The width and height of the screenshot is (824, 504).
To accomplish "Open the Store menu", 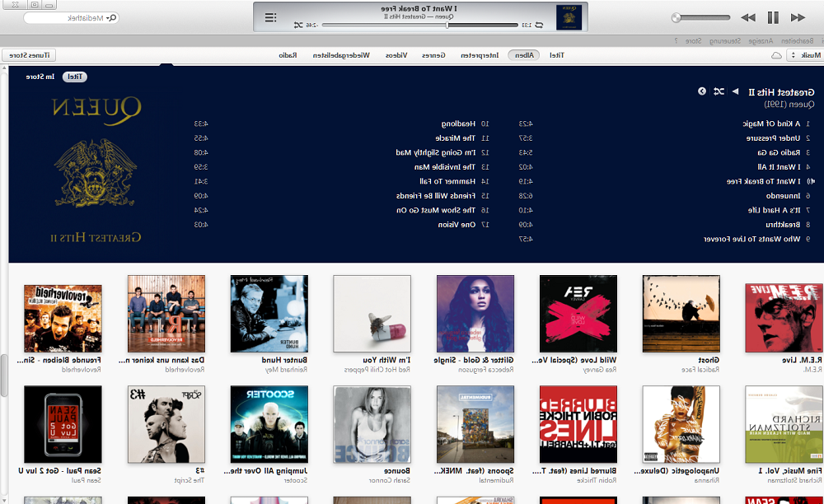I will tap(693, 40).
